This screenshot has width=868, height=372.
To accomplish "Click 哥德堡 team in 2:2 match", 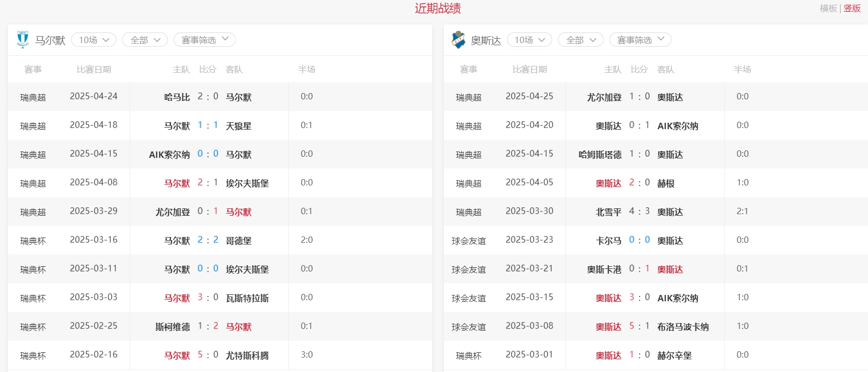I will pyautogui.click(x=238, y=241).
